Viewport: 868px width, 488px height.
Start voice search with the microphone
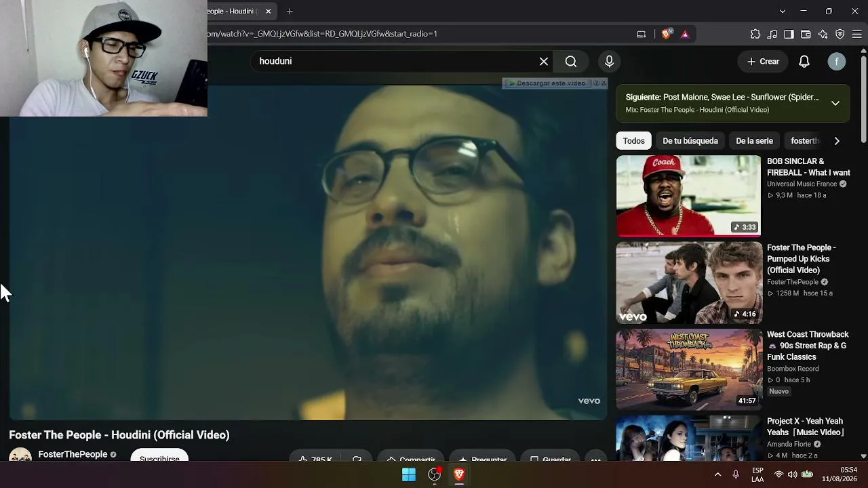(x=609, y=62)
